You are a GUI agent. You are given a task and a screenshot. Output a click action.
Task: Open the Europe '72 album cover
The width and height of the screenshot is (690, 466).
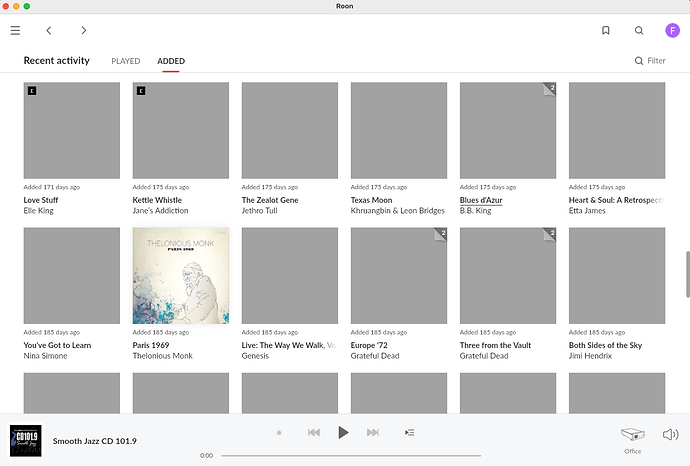(399, 275)
